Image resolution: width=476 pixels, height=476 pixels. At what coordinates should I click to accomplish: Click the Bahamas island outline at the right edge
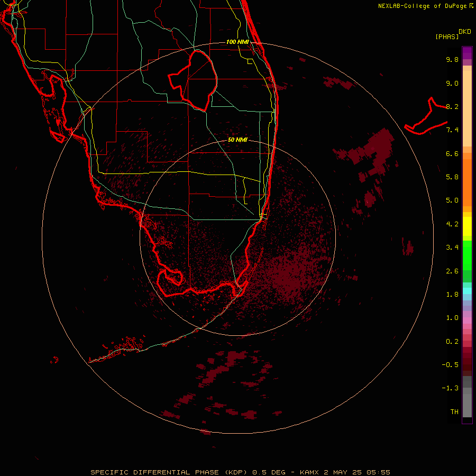tap(426, 117)
